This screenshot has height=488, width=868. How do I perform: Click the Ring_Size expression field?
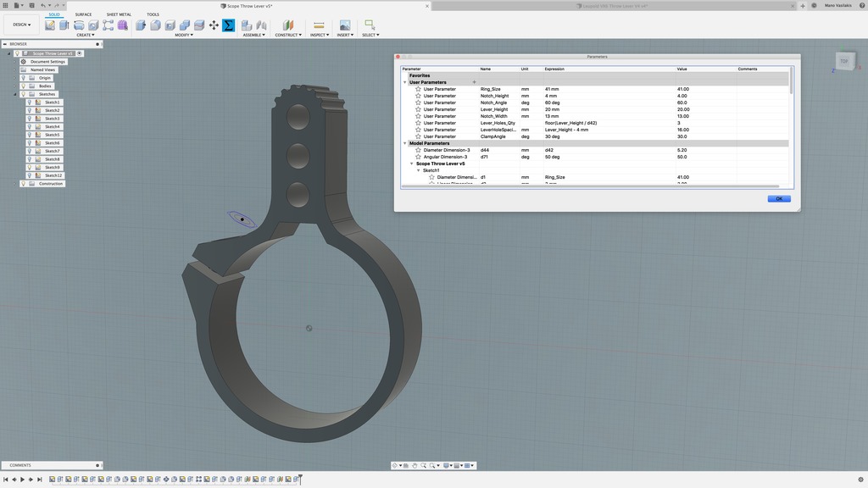[559, 89]
